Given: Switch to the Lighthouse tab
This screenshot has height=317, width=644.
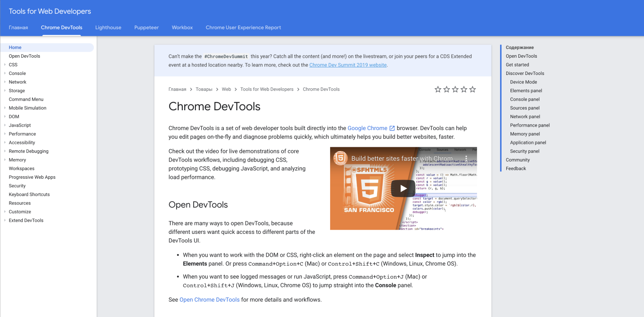Looking at the screenshot, I should [x=108, y=28].
